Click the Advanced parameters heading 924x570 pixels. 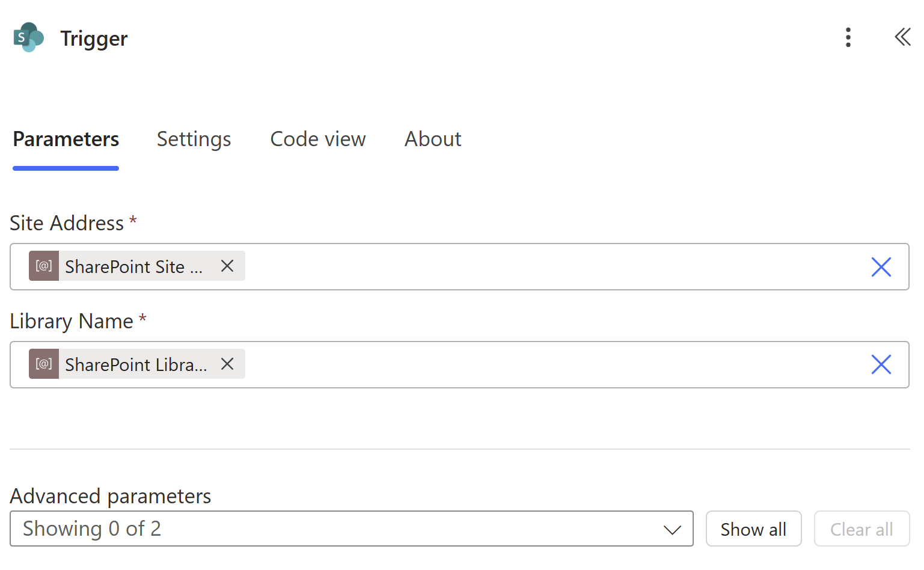[x=111, y=496]
